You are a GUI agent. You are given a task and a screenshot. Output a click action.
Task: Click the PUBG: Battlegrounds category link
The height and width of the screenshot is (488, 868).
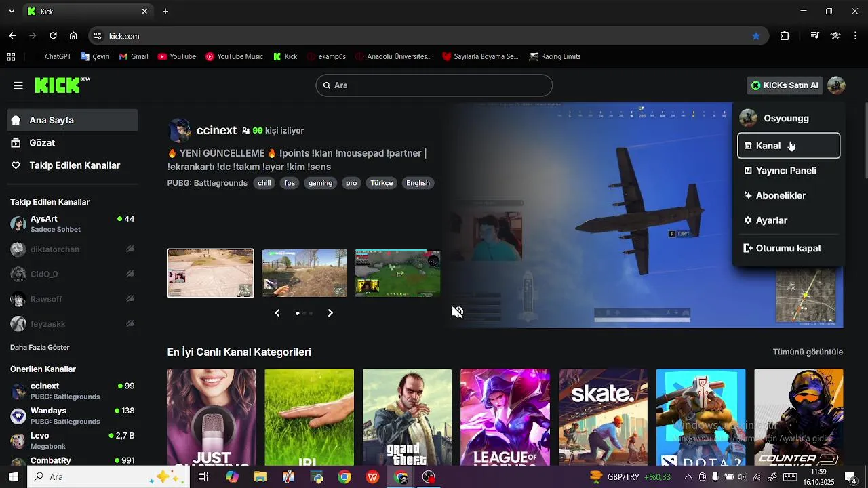coord(208,183)
